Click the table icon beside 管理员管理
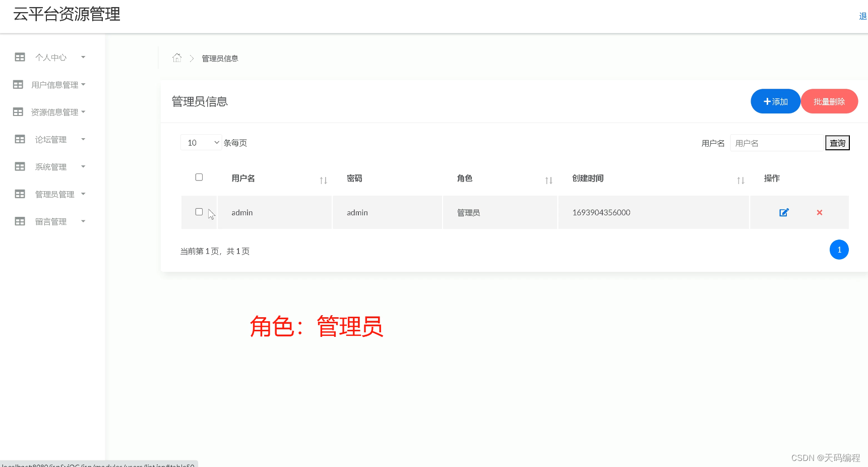 pos(20,194)
